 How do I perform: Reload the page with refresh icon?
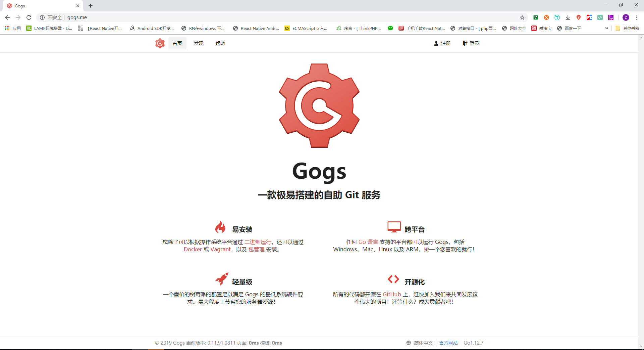coord(29,17)
